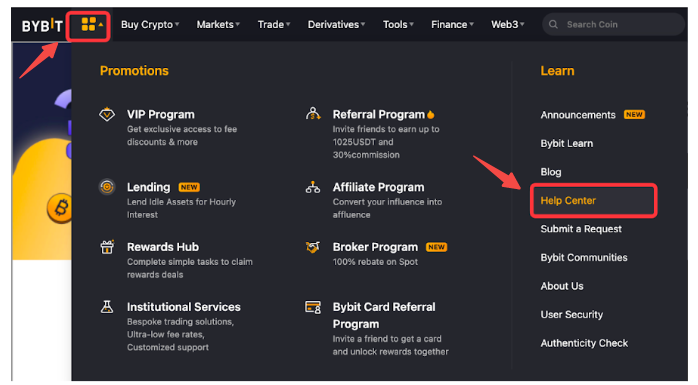Open Bybit Communities link
The height and width of the screenshot is (385, 698).
[x=584, y=257]
